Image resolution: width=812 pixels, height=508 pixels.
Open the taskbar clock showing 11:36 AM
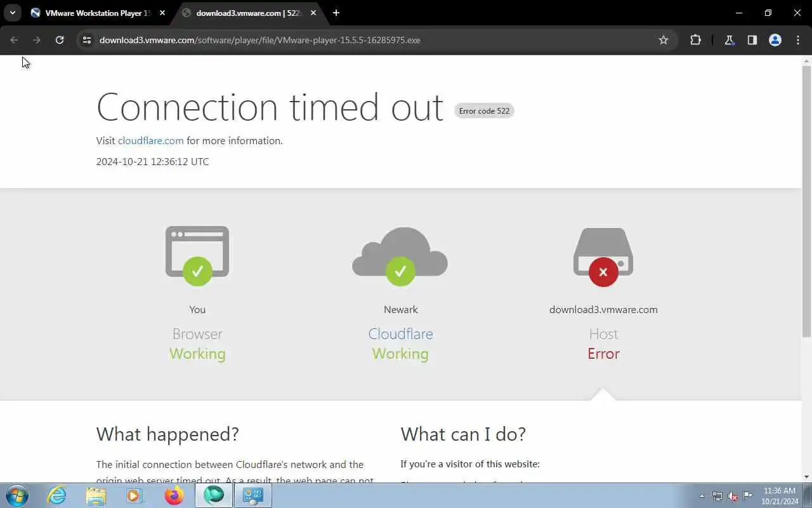click(780, 496)
